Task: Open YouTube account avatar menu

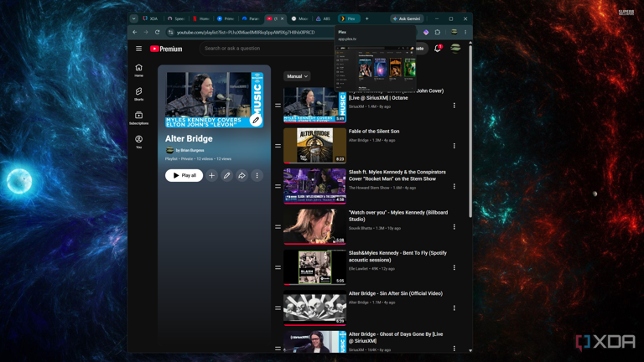Action: click(x=455, y=49)
